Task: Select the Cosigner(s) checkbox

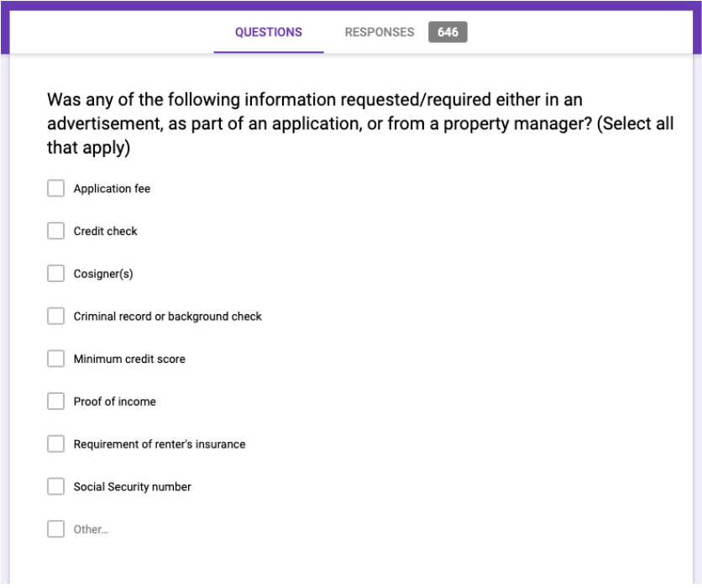Action: (55, 274)
